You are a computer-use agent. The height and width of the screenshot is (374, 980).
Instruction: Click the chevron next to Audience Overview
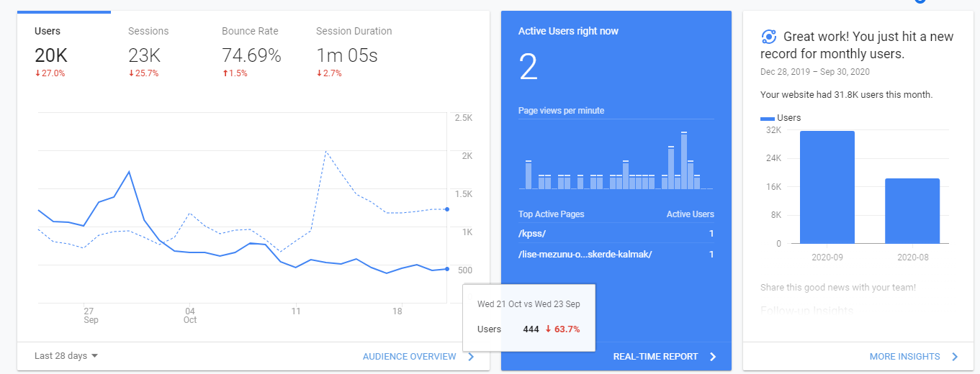pos(471,357)
